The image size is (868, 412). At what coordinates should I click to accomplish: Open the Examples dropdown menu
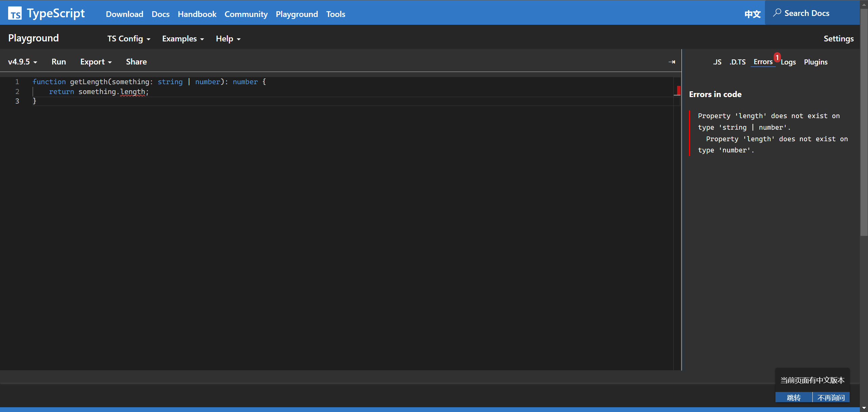click(x=183, y=39)
